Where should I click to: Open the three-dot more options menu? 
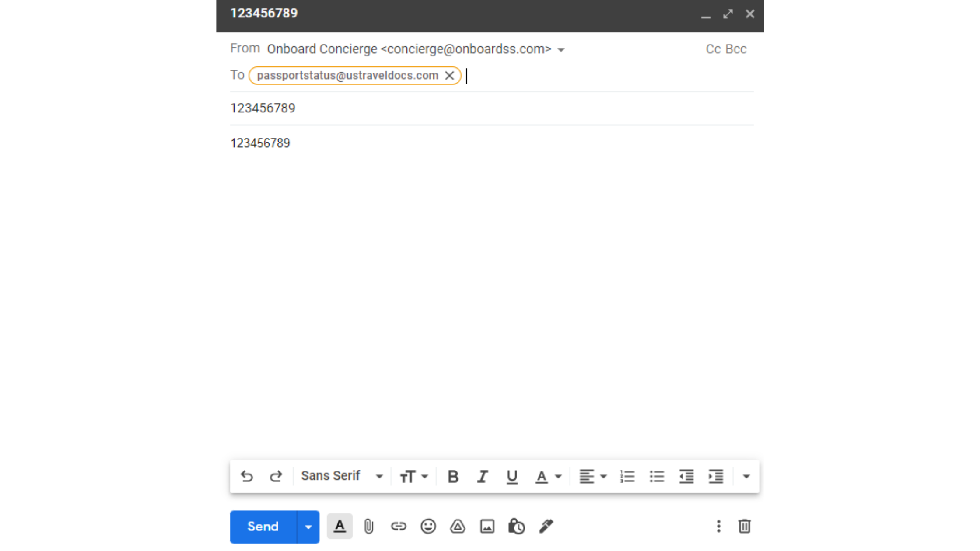(718, 526)
